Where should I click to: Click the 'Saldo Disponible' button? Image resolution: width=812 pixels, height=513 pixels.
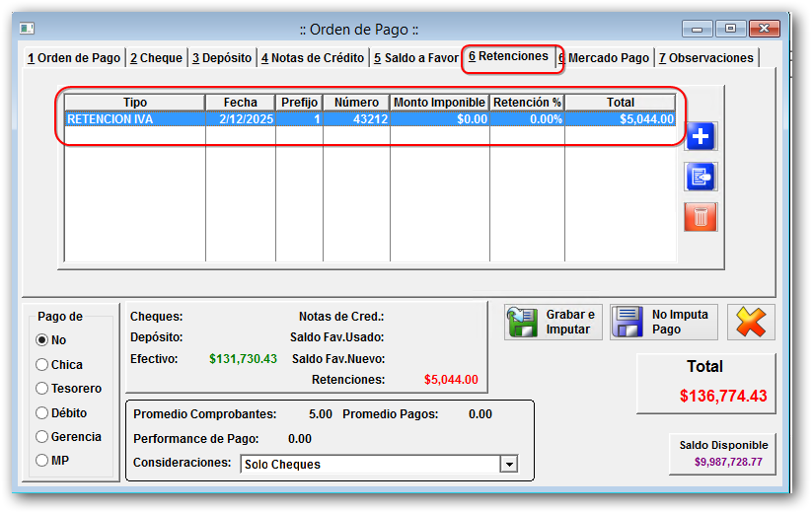(x=722, y=453)
